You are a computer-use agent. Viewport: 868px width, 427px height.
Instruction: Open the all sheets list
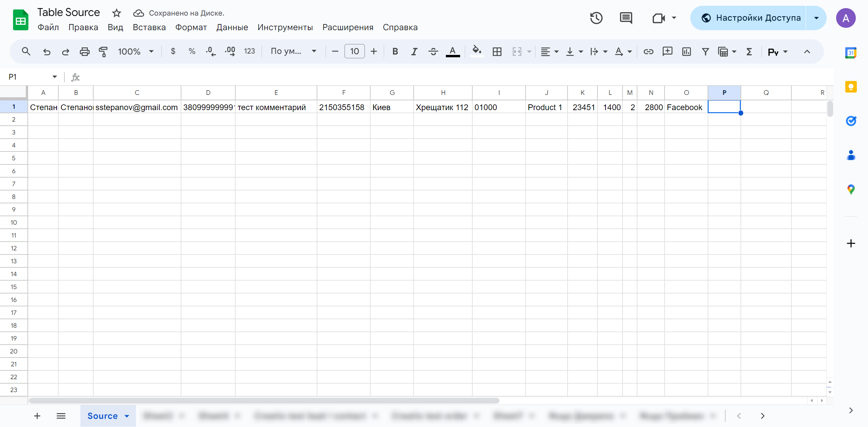click(x=61, y=416)
